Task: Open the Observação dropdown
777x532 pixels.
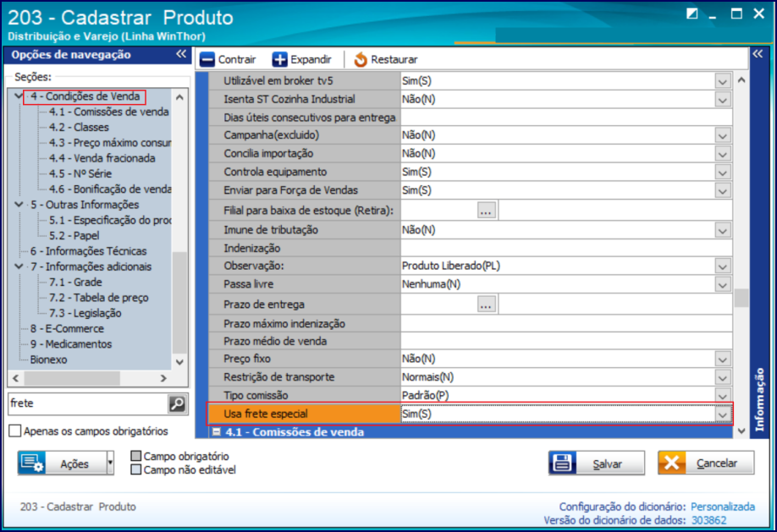Action: [723, 266]
